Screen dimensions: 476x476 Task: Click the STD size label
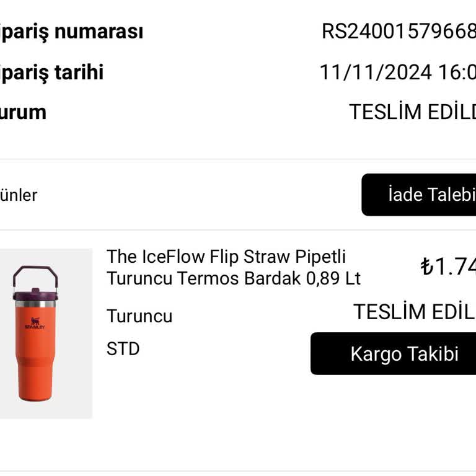tap(123, 348)
